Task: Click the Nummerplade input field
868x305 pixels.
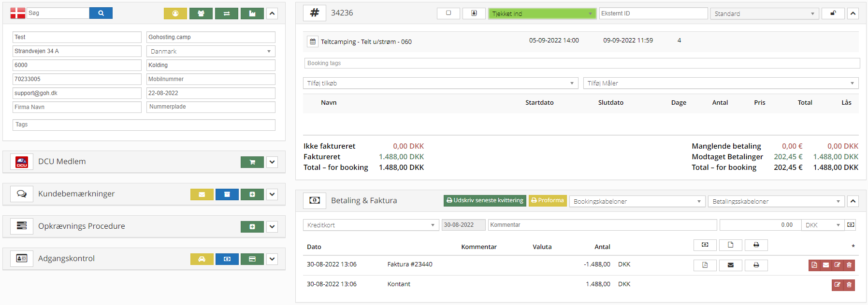Action: point(211,107)
